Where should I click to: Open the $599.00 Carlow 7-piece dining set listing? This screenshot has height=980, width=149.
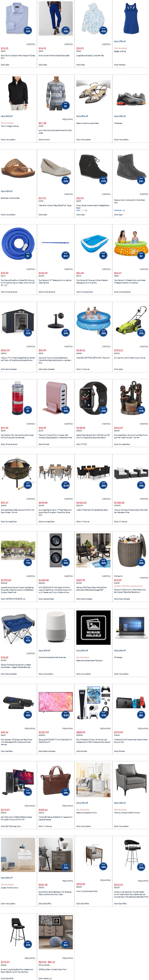[56, 473]
